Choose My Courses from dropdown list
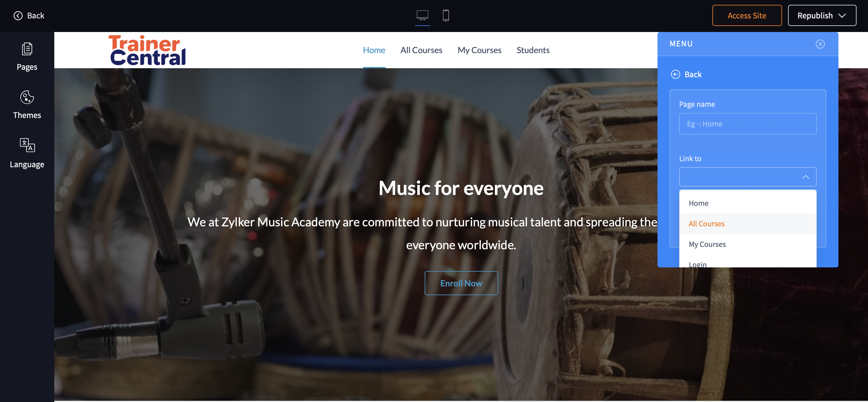The width and height of the screenshot is (868, 402). (707, 244)
